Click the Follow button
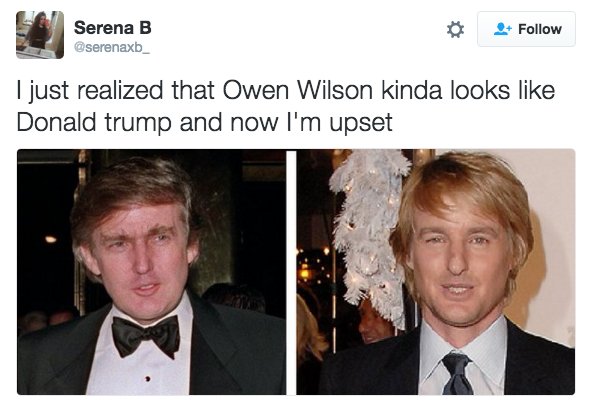This screenshot has width=591, height=403. (x=526, y=29)
